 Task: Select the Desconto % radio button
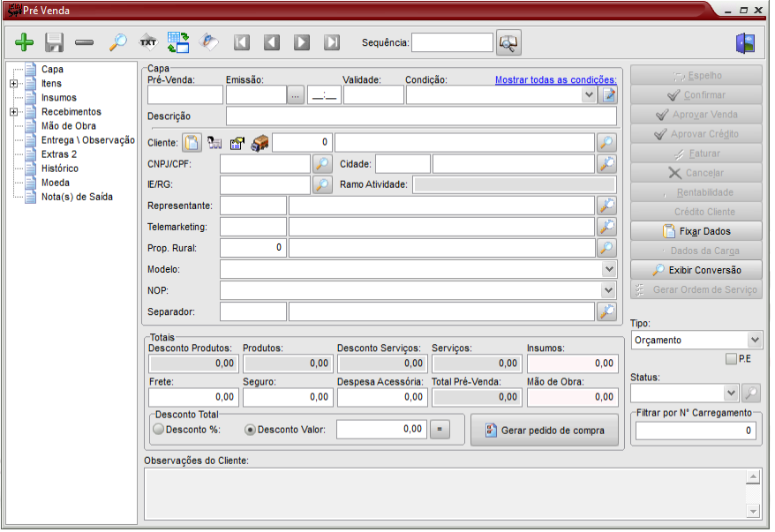pos(159,430)
